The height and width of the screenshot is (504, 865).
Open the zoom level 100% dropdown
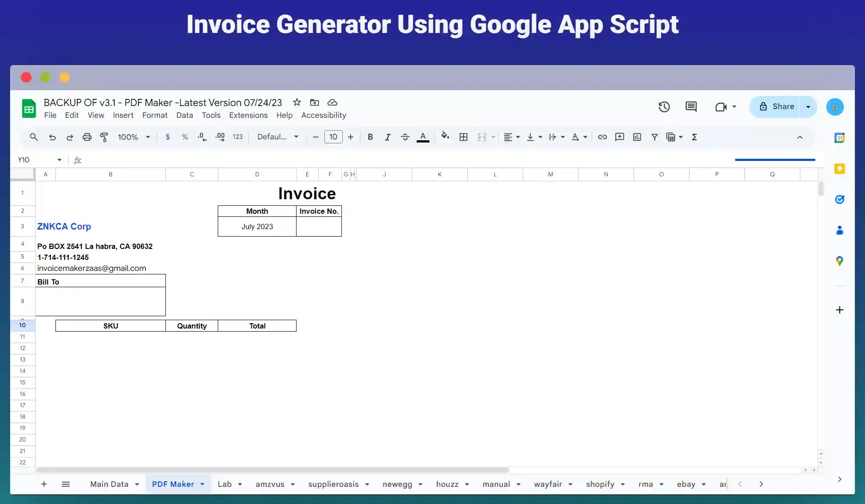[133, 137]
